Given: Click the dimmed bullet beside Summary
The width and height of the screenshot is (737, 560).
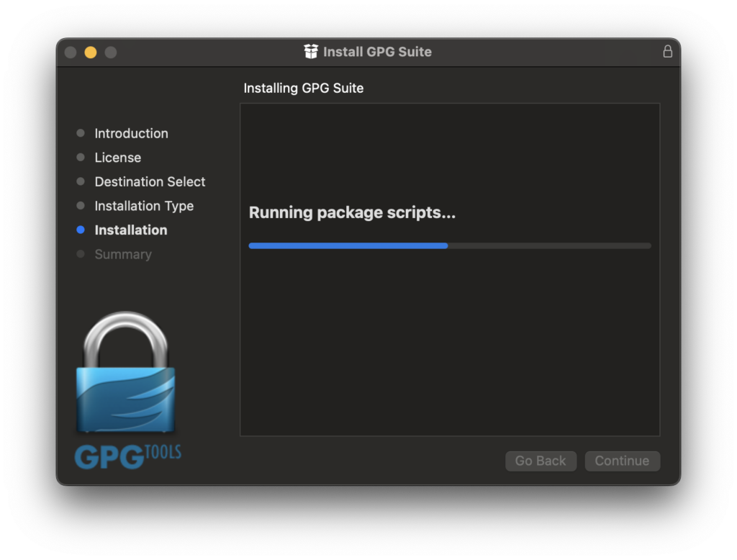Looking at the screenshot, I should pos(81,254).
